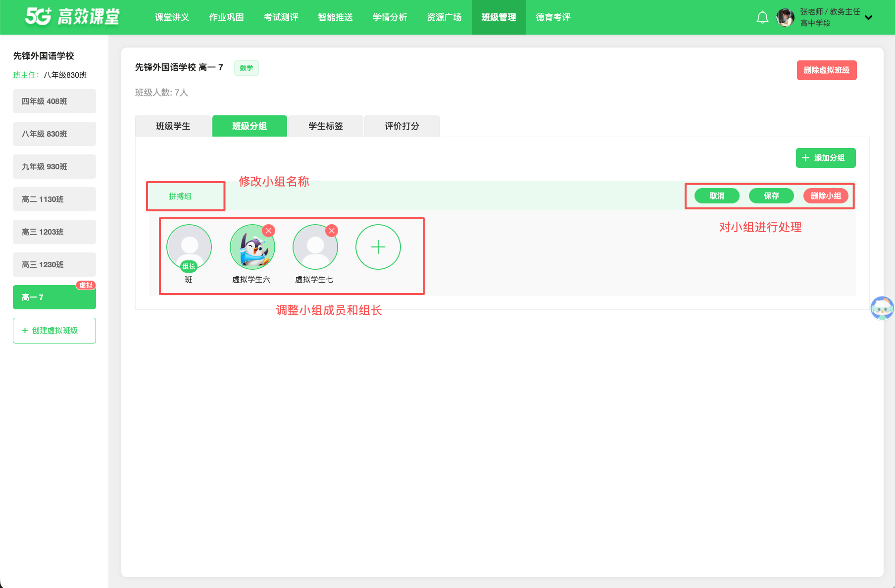Select class 高二 1130班
This screenshot has width=895, height=588.
click(54, 199)
